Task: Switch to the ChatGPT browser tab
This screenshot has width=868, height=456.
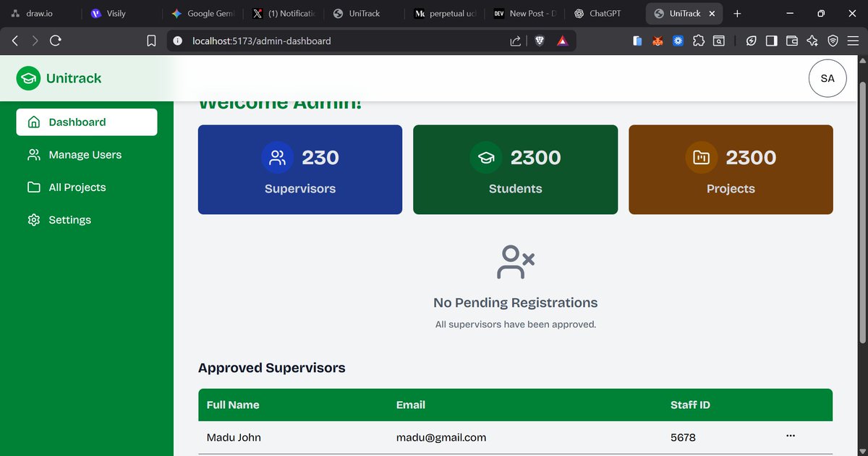Action: [599, 13]
